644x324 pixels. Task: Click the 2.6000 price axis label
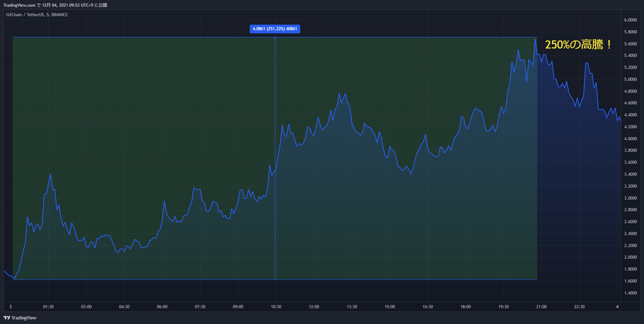(x=630, y=222)
